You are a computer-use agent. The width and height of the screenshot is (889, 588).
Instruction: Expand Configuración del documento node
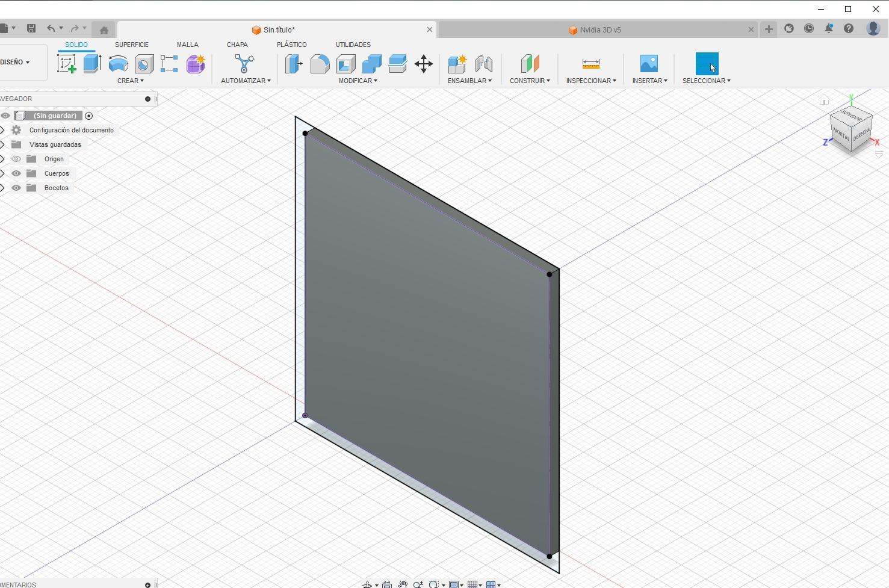[3, 130]
